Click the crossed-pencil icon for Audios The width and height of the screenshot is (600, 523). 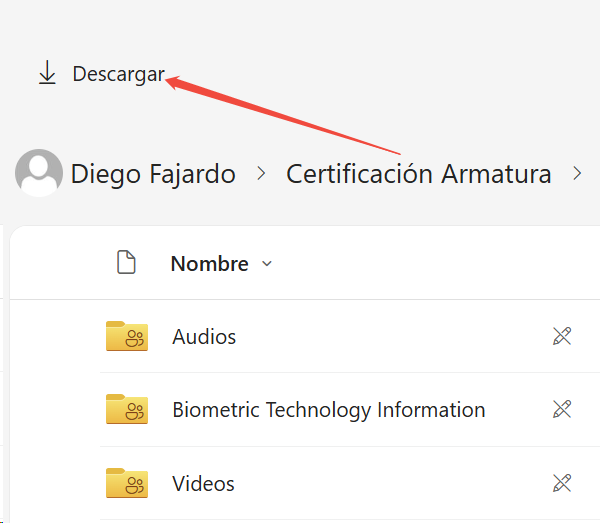[x=562, y=336]
